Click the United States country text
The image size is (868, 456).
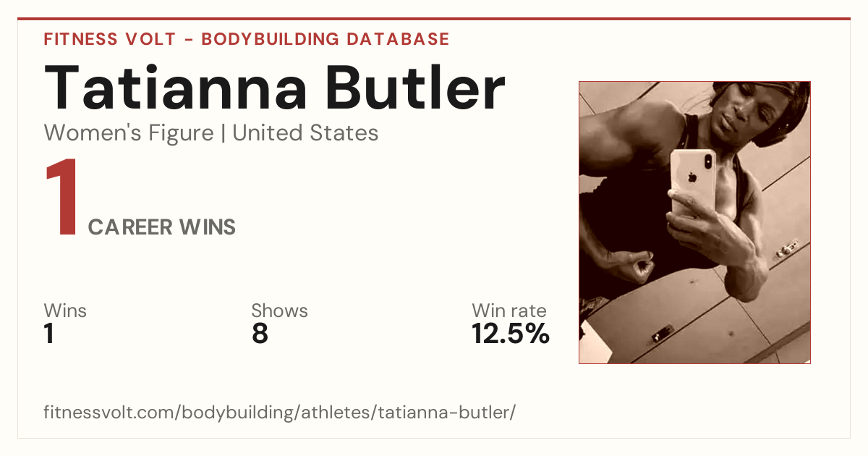coord(305,133)
